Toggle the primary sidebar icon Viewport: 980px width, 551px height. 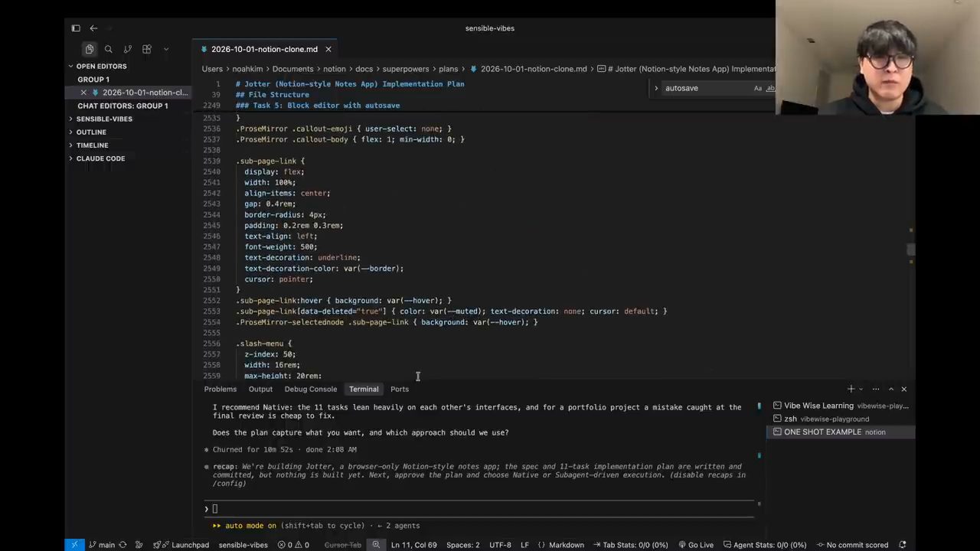coord(76,28)
